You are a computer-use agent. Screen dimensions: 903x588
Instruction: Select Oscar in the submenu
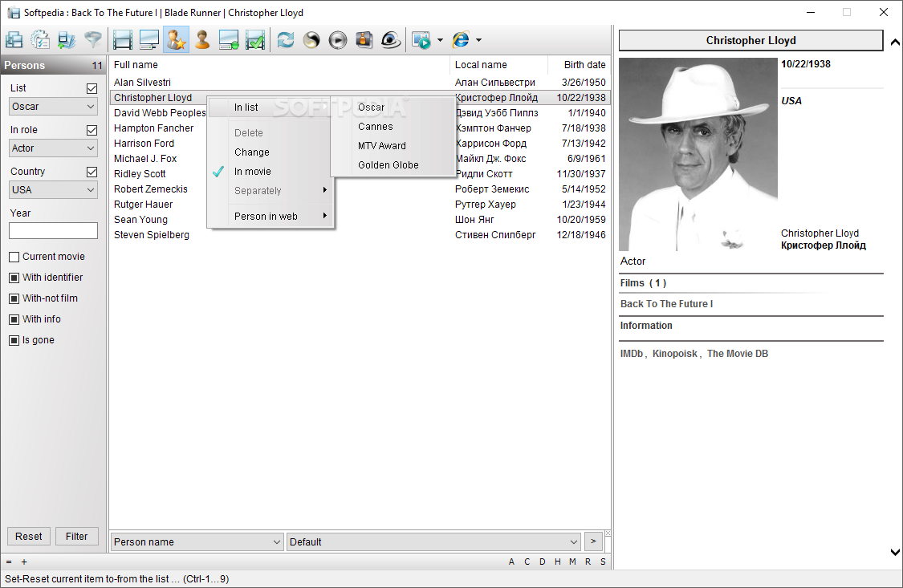pos(393,107)
